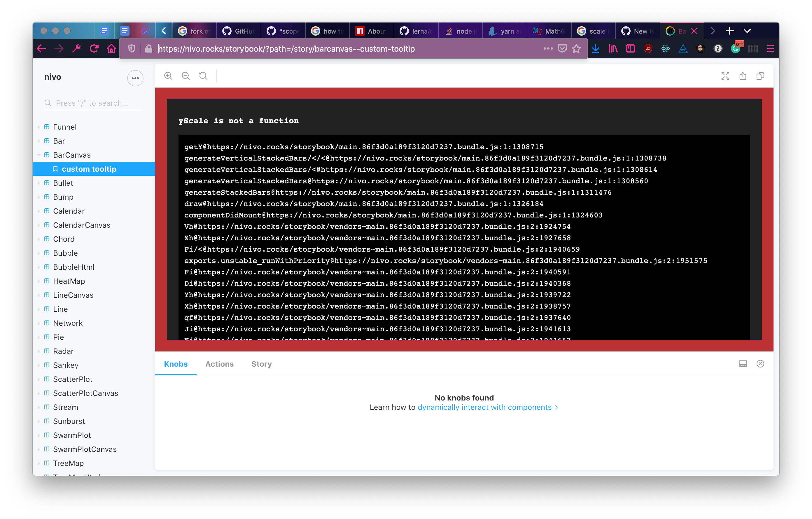Open the nivo sidebar options menu
This screenshot has width=812, height=519.
135,78
